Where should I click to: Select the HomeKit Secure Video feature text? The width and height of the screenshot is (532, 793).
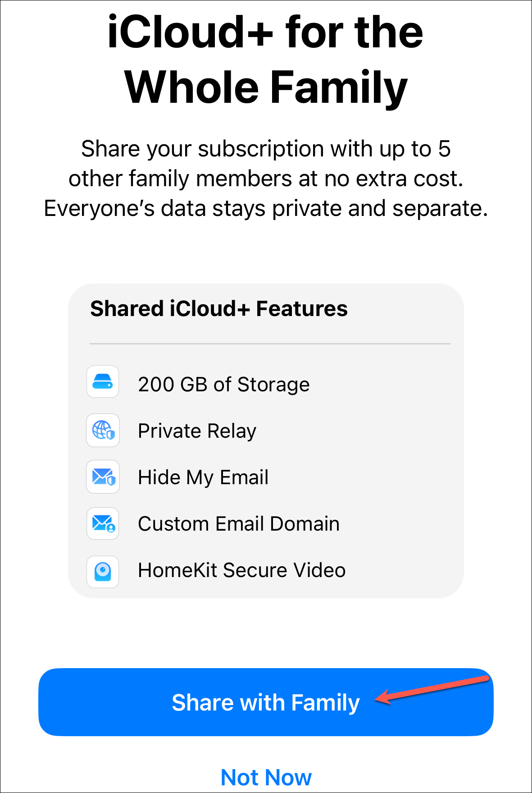point(242,570)
